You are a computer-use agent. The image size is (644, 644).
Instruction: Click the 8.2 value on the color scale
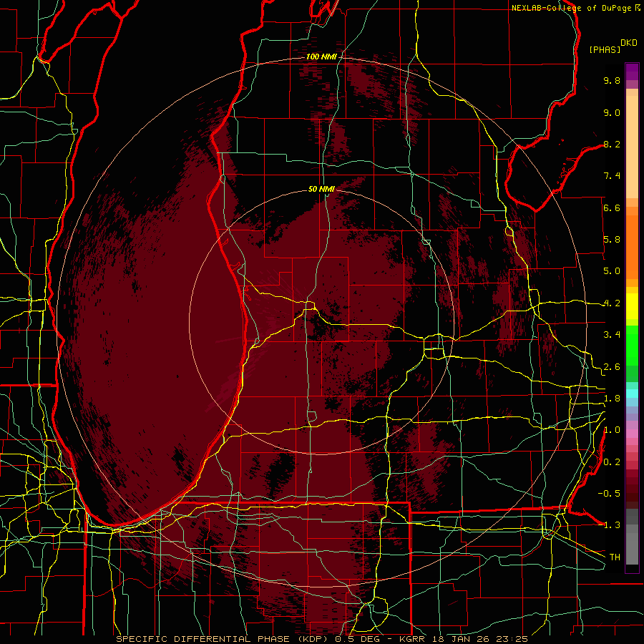(612, 144)
